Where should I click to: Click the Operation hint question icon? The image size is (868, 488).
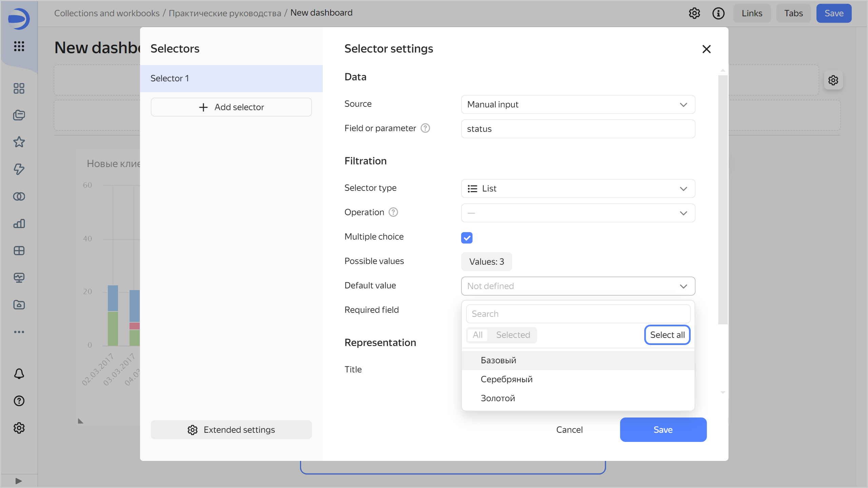(x=393, y=212)
